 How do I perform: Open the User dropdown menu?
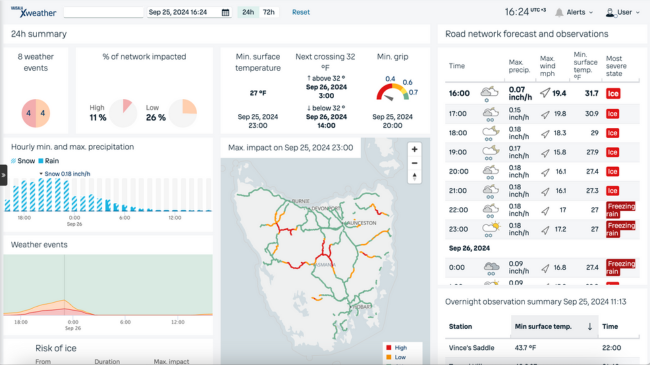coord(623,12)
